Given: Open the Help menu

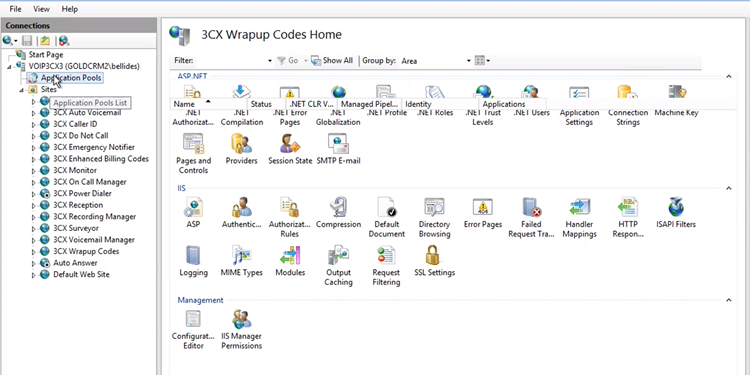Looking at the screenshot, I should point(70,9).
